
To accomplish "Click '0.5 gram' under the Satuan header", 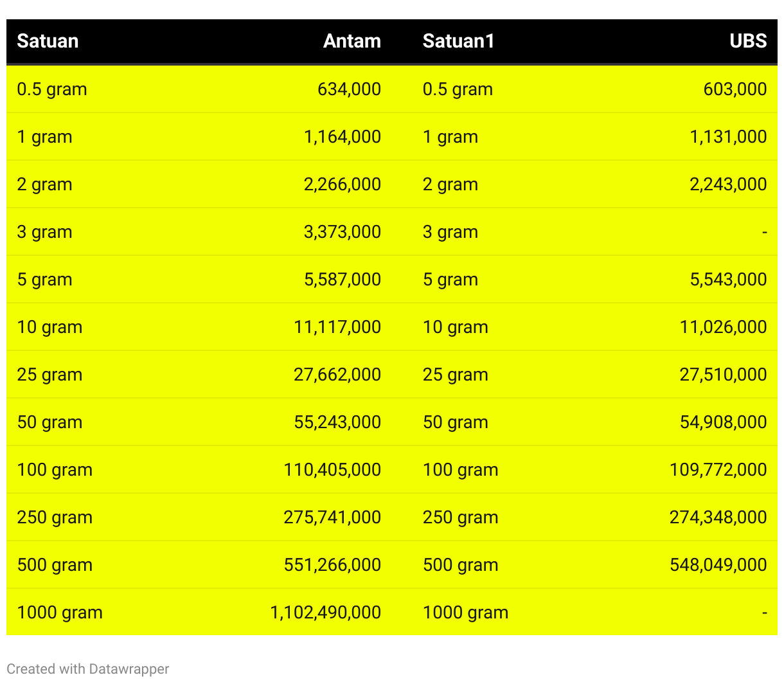I will (52, 89).
